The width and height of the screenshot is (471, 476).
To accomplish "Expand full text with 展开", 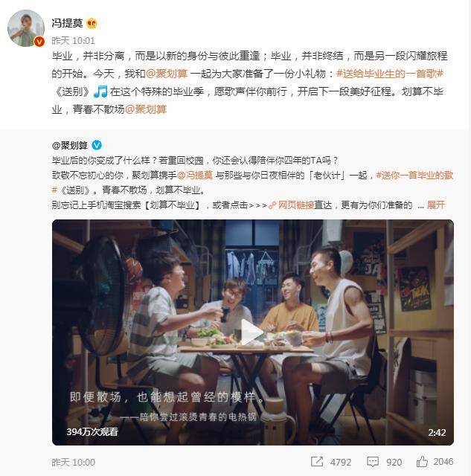I will pyautogui.click(x=436, y=205).
